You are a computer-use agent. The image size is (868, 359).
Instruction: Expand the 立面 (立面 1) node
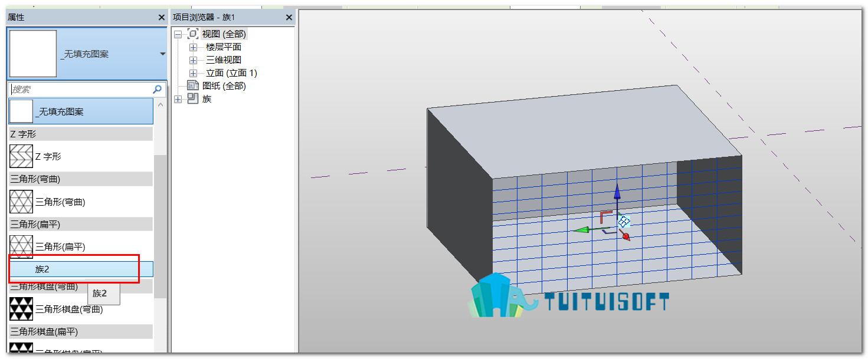coord(193,73)
